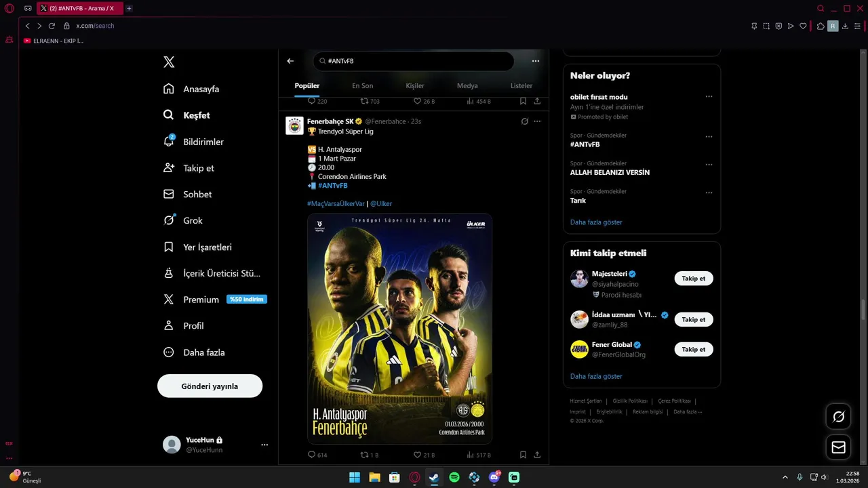Click Daha fazla göster under who to follow
This screenshot has width=868, height=488.
click(x=596, y=376)
